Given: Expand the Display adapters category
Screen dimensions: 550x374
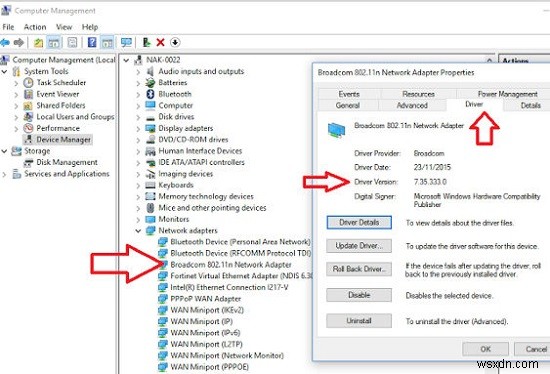Looking at the screenshot, I should coord(138,128).
